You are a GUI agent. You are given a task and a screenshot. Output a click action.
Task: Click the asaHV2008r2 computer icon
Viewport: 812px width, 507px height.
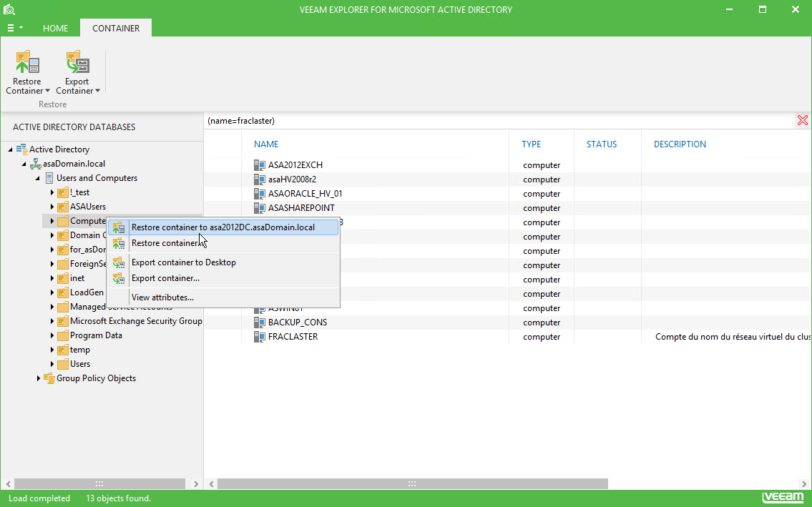[260, 179]
